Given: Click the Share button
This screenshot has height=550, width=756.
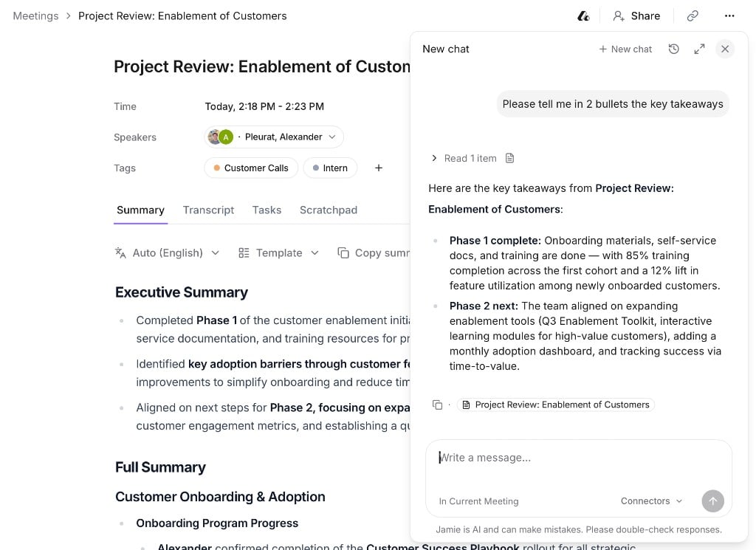Looking at the screenshot, I should pyautogui.click(x=636, y=16).
